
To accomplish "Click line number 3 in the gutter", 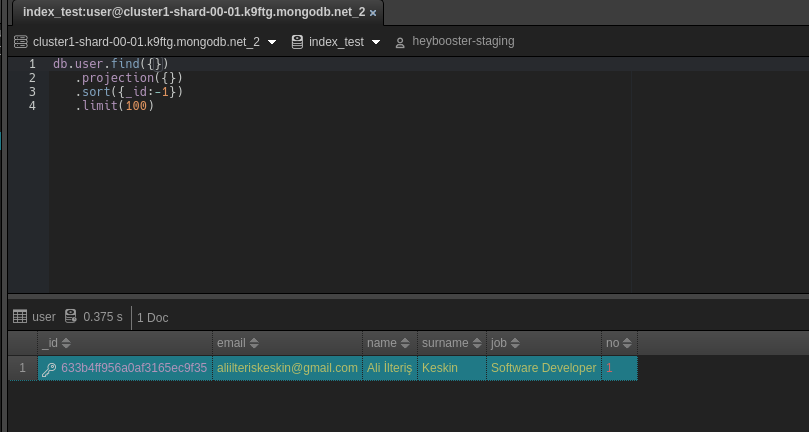I will pyautogui.click(x=32, y=92).
